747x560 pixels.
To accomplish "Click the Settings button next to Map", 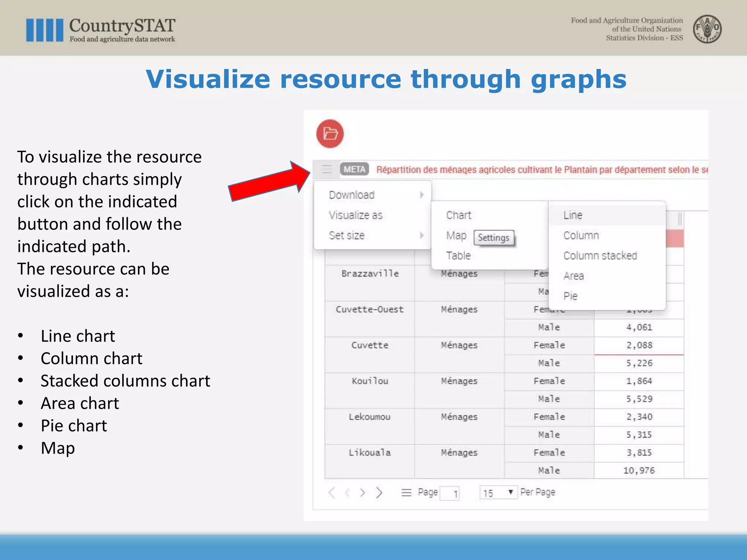I will [494, 238].
